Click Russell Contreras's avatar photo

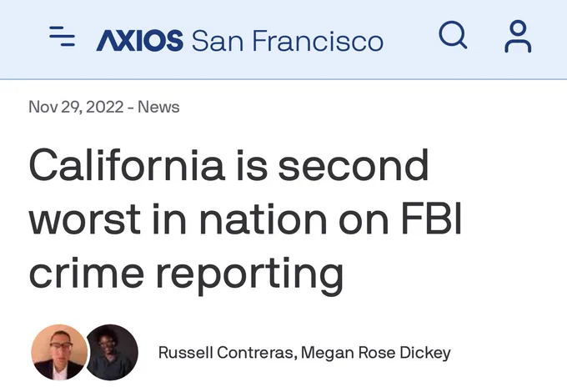pyautogui.click(x=58, y=352)
